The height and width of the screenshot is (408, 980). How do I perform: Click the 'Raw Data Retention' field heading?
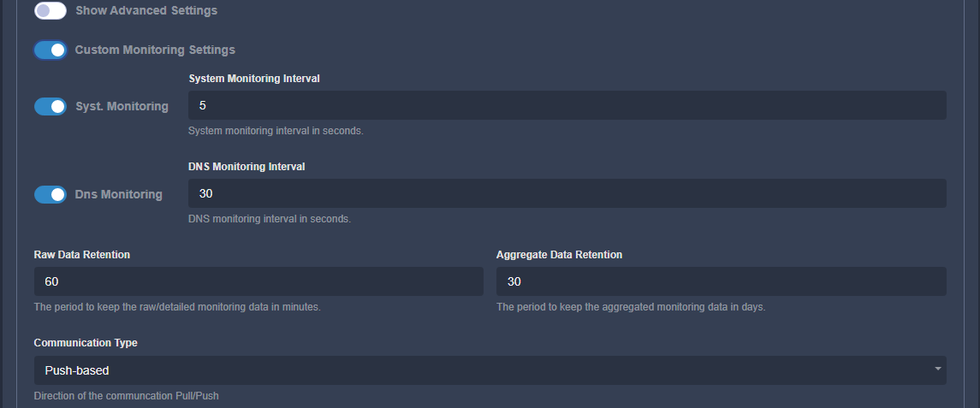click(x=82, y=255)
